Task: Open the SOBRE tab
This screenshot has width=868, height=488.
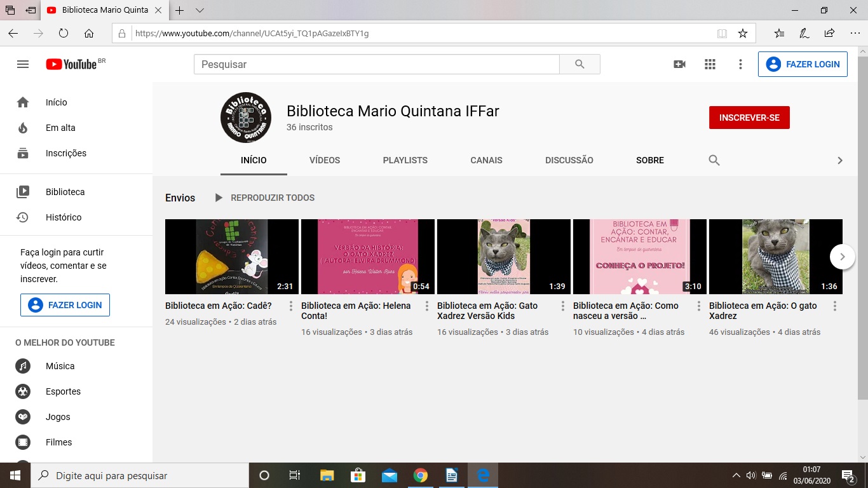Action: click(x=649, y=160)
